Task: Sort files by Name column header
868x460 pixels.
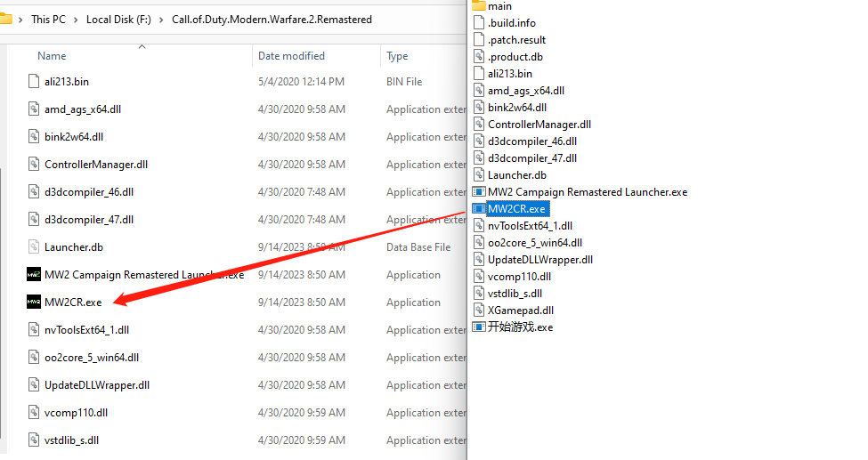Action: [52, 56]
